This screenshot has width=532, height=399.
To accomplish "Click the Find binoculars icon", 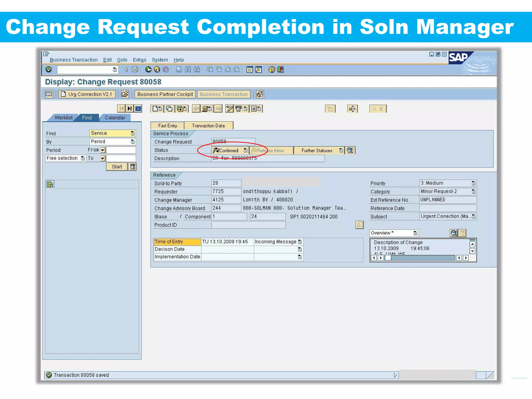I will point(188,69).
